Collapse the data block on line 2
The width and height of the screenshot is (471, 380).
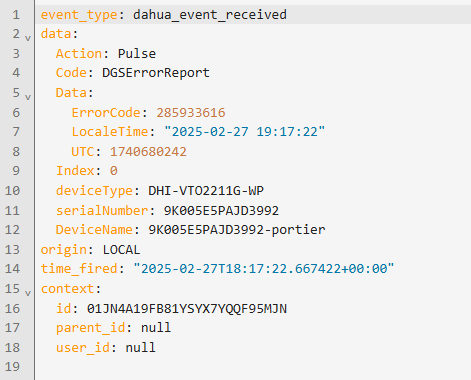click(28, 38)
